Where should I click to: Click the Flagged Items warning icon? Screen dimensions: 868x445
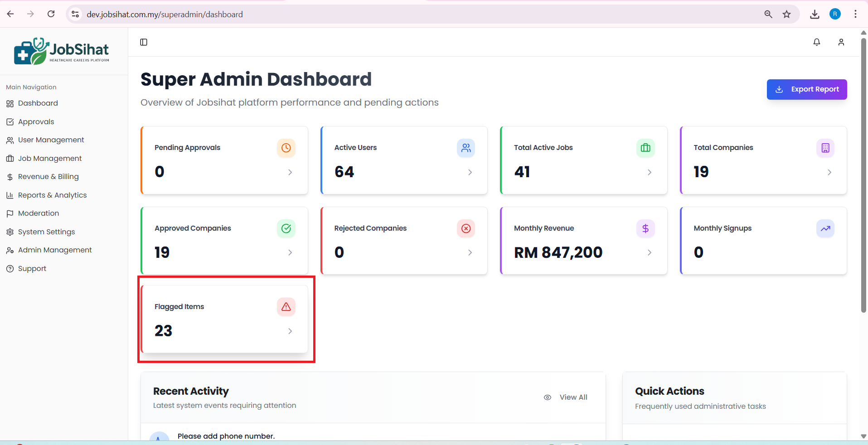286,307
